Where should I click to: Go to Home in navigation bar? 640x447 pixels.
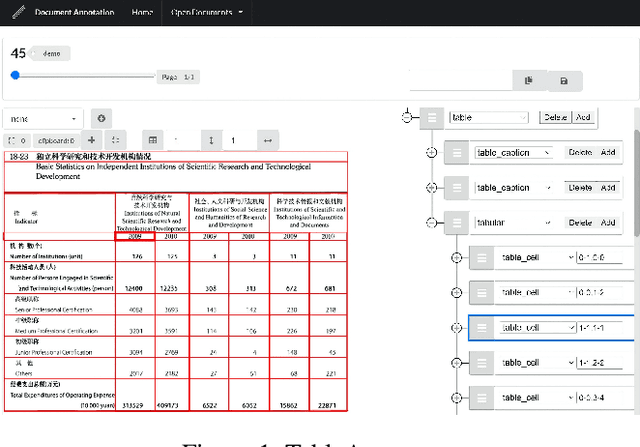click(142, 13)
